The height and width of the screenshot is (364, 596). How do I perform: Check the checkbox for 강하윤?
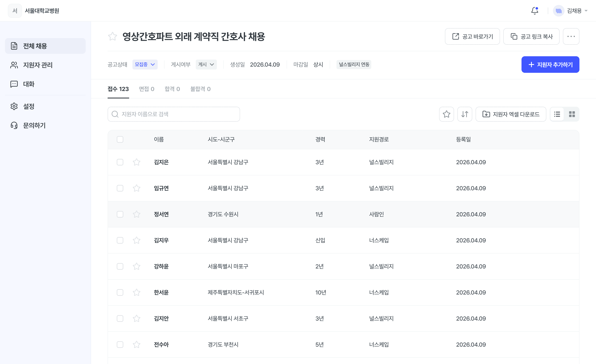coord(120,266)
